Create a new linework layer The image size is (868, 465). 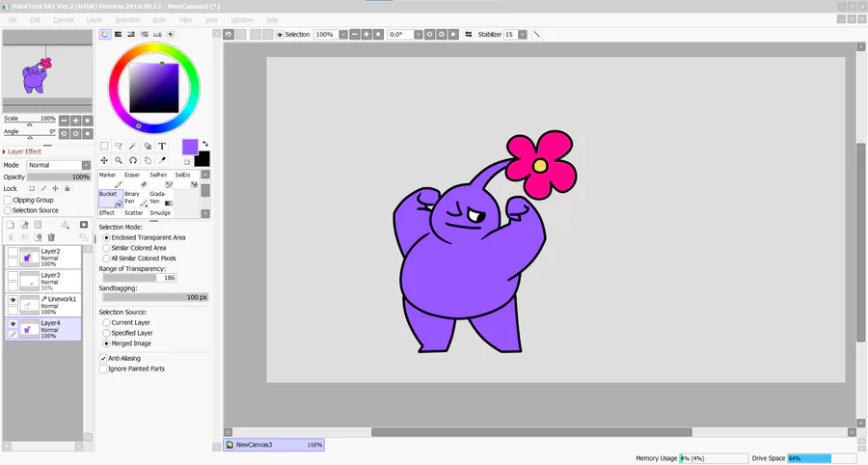pyautogui.click(x=24, y=225)
